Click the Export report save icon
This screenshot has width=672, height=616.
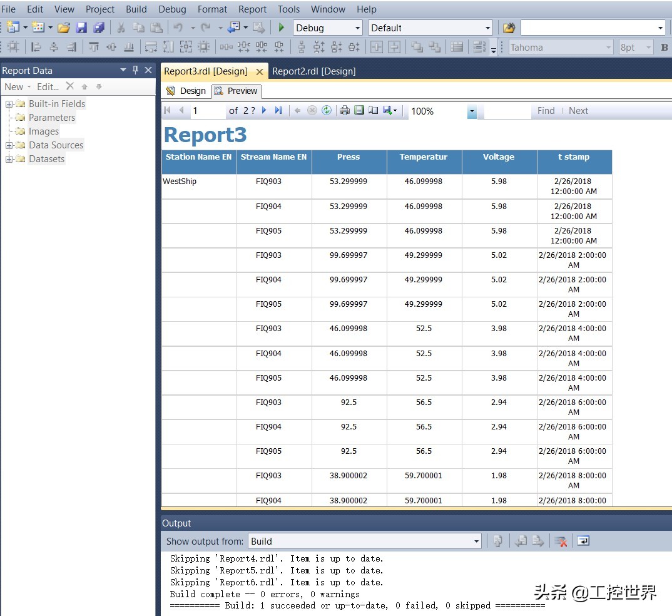(x=387, y=110)
